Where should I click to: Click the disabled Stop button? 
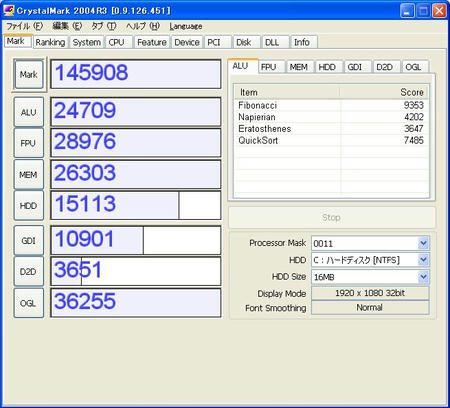coord(332,217)
